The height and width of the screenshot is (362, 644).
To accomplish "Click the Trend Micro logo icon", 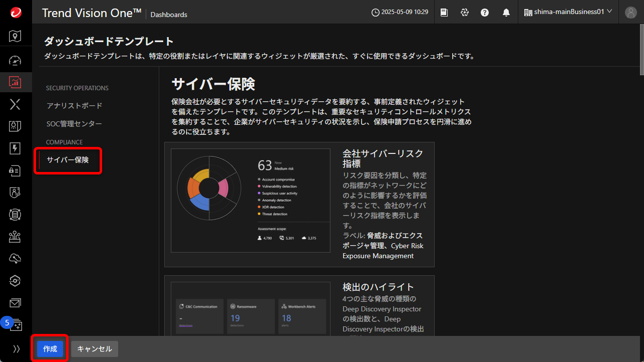I will click(16, 13).
